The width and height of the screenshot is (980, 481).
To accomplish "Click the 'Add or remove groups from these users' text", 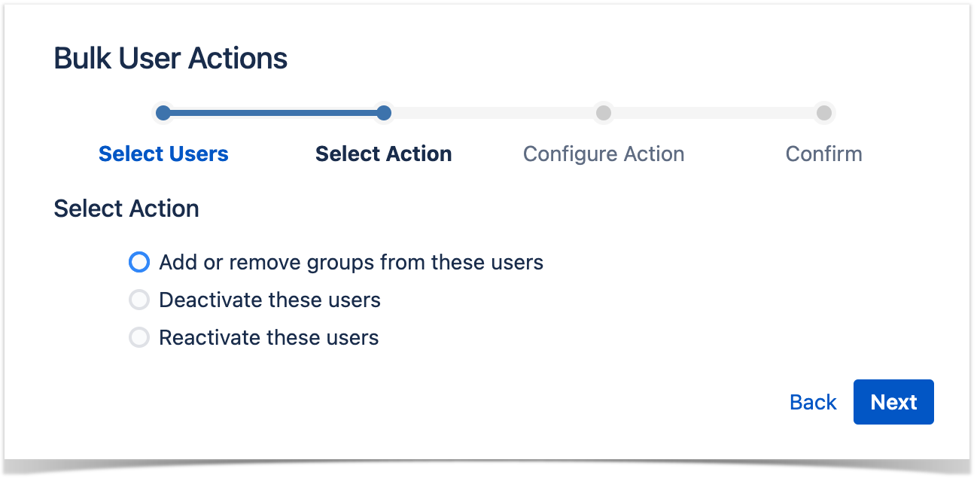I will click(351, 262).
